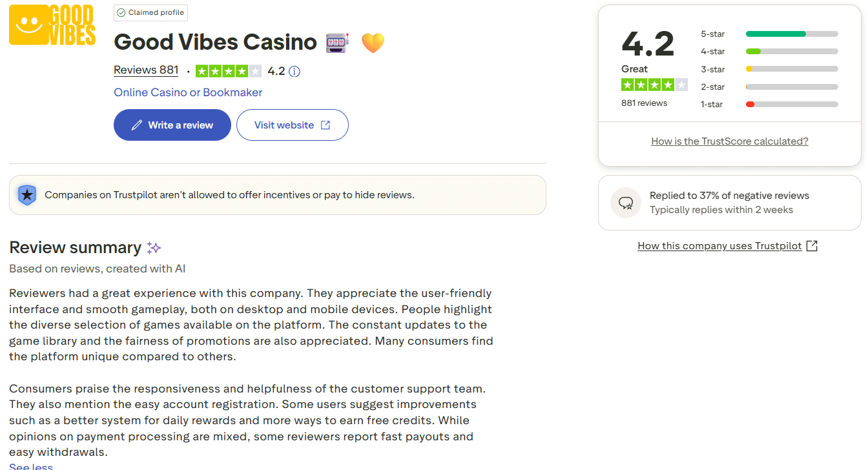Viewport: 868px width, 470px height.
Task: Click the green star rating in header
Action: (228, 72)
